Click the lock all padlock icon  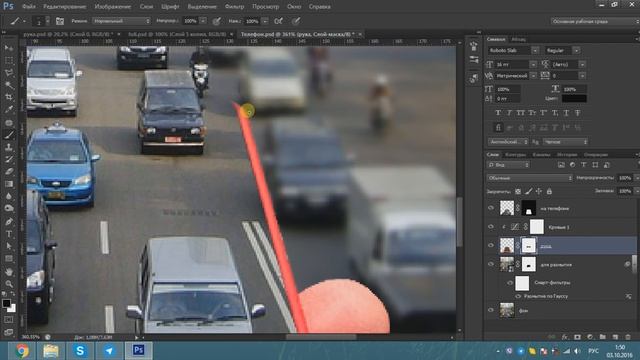[549, 191]
